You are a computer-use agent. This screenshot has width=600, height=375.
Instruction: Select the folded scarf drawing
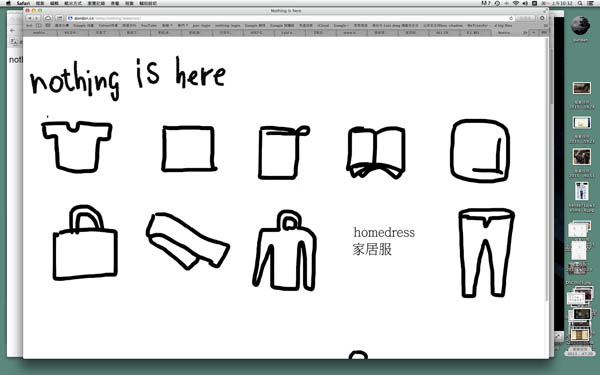[188, 241]
